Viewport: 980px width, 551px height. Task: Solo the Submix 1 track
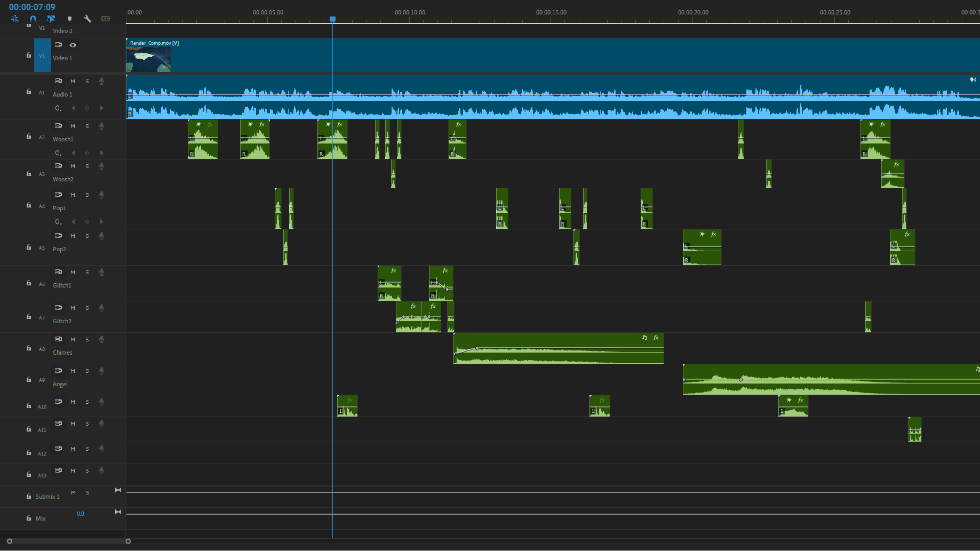[x=87, y=492]
